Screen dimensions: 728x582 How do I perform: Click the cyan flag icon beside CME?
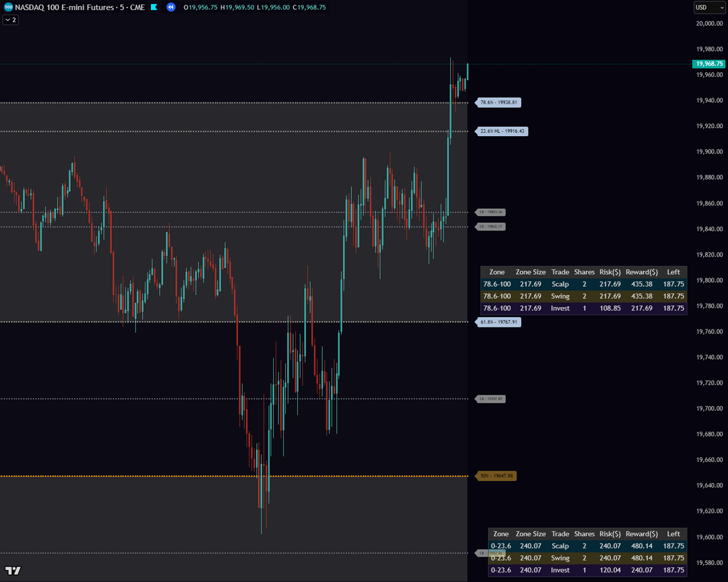154,7
